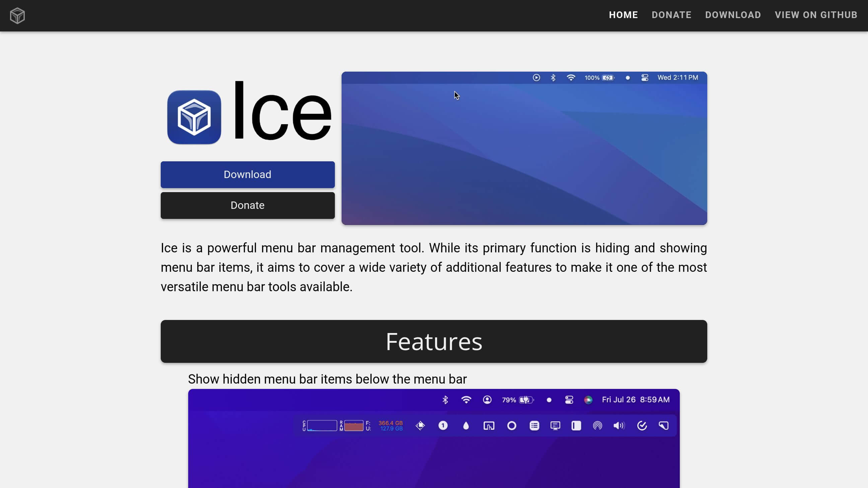Open the DONATE nav item
Screen dimensions: 868x488
(x=671, y=15)
